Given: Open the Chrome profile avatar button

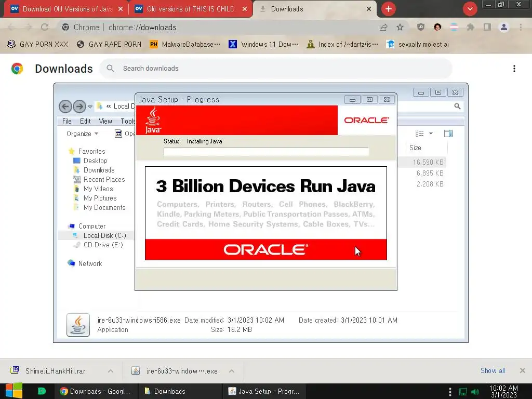Looking at the screenshot, I should [504, 27].
